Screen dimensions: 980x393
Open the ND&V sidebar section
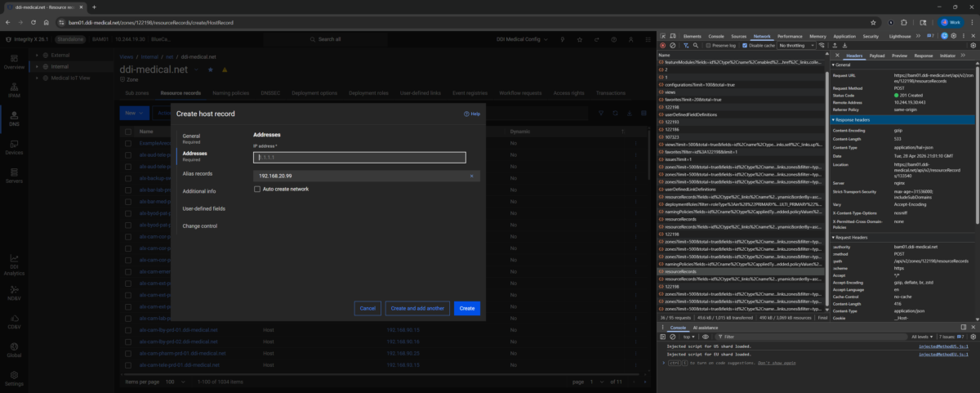click(13, 293)
